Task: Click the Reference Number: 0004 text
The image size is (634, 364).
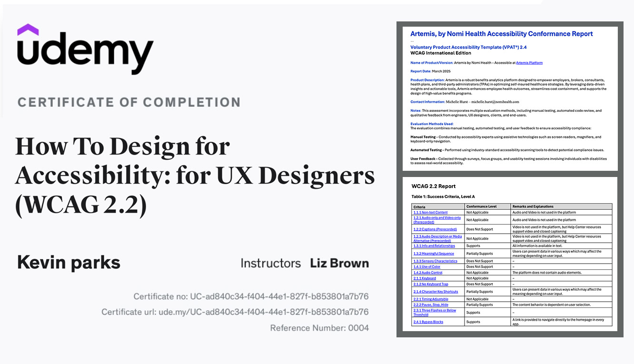Action: pos(319,328)
